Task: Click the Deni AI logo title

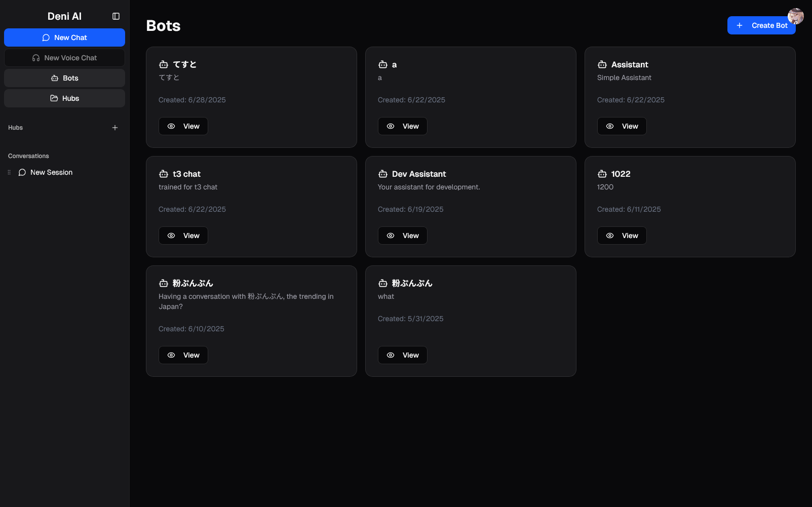Action: pos(64,16)
